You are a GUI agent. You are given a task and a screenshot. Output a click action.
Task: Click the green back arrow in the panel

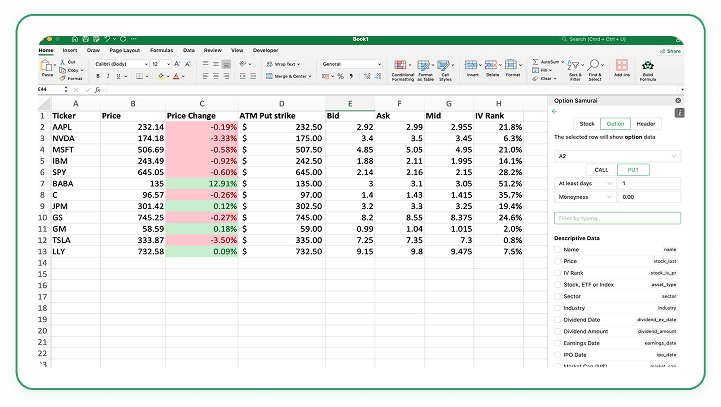(x=555, y=111)
